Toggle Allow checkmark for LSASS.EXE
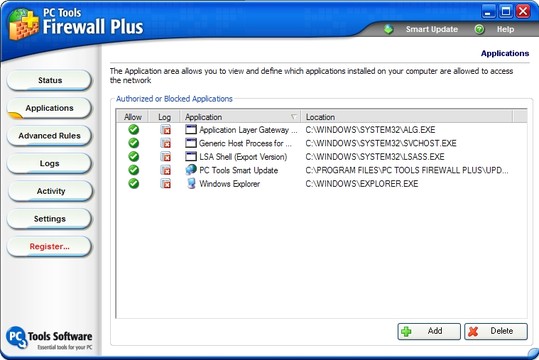539x360 pixels. pos(133,156)
